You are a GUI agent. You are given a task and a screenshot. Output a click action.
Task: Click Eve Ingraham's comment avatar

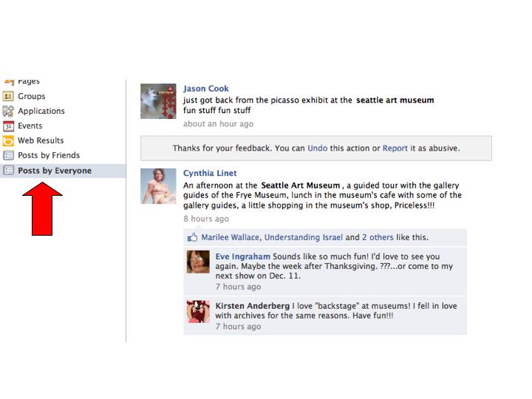coord(198,262)
